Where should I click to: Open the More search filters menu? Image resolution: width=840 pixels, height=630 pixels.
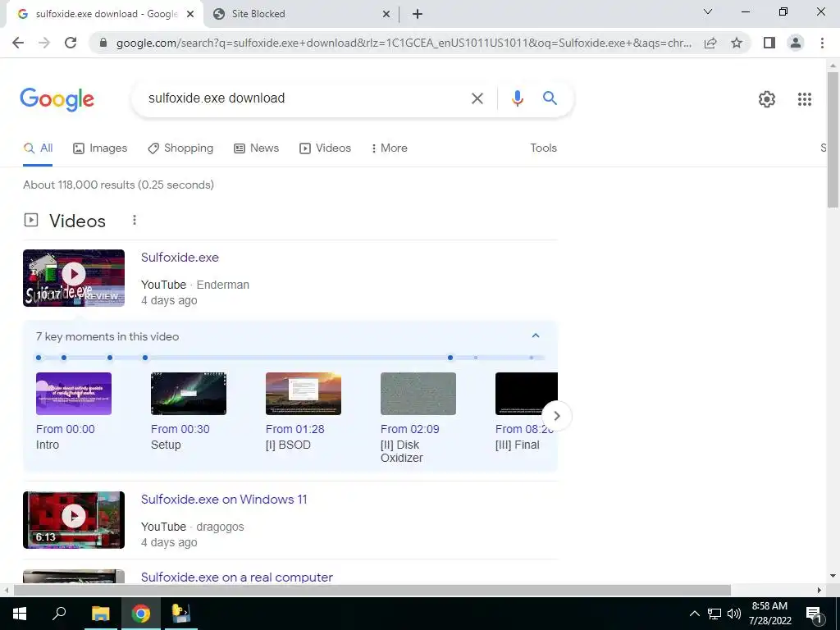(x=389, y=148)
